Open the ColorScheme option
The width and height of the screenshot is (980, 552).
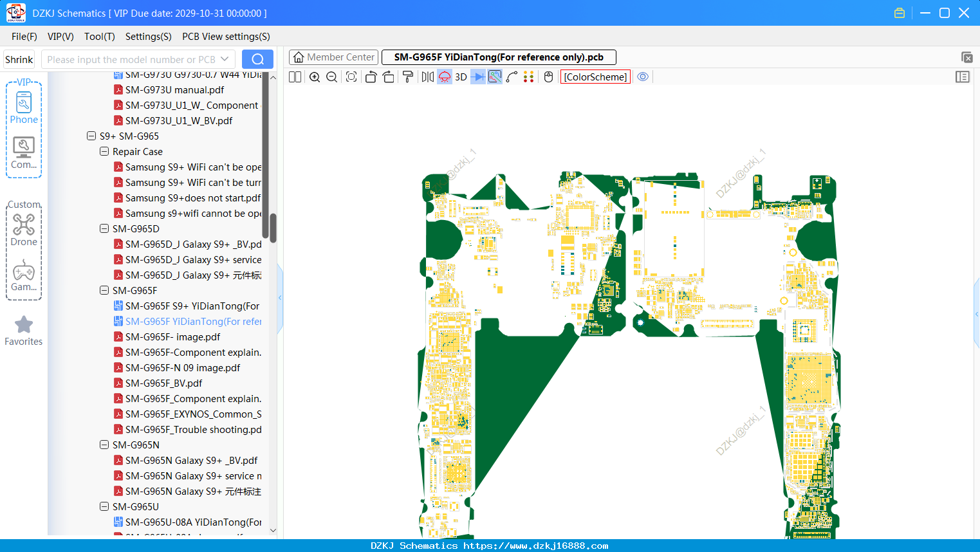point(595,77)
